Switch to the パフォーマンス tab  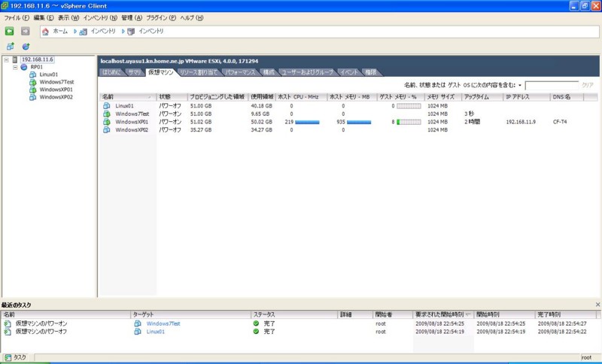[x=240, y=72]
